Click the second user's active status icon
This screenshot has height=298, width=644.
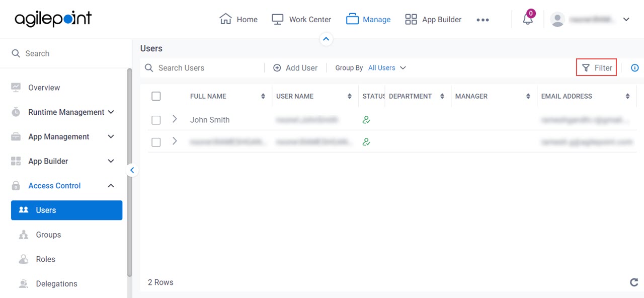[x=366, y=142]
